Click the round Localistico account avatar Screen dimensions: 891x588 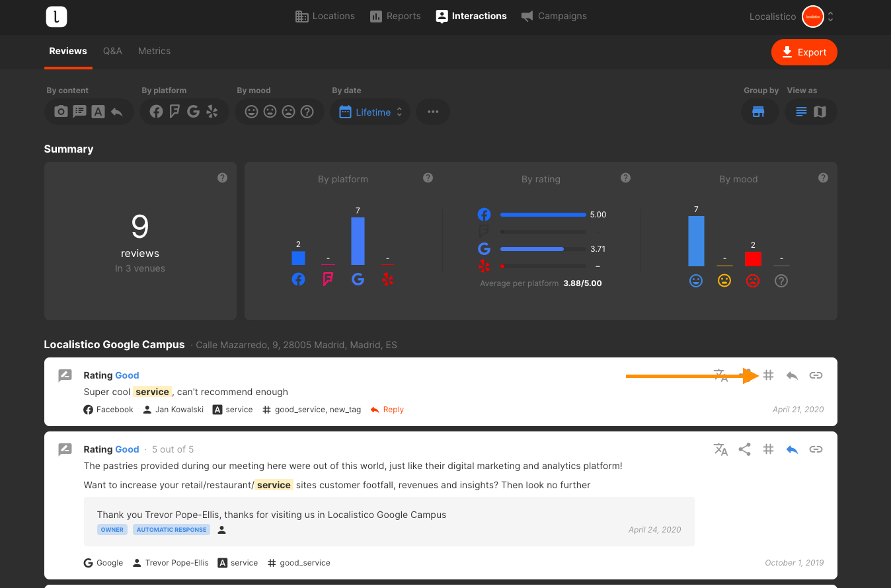coord(812,17)
